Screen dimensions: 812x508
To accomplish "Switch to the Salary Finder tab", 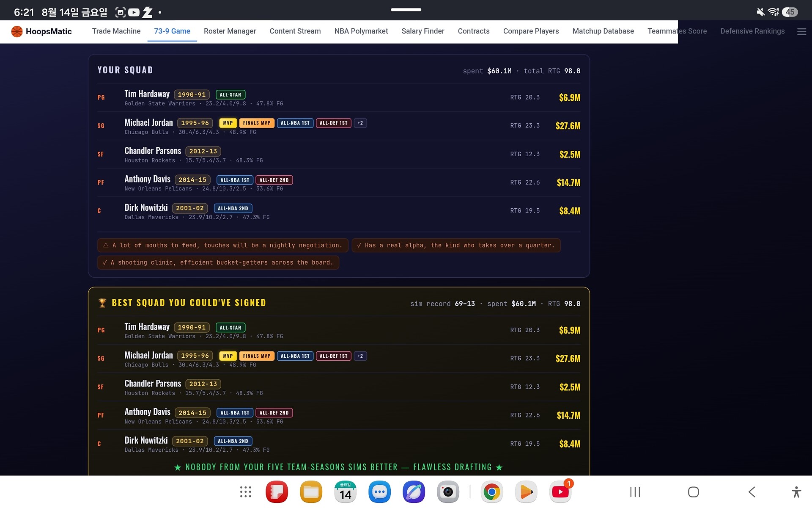I will pos(423,31).
